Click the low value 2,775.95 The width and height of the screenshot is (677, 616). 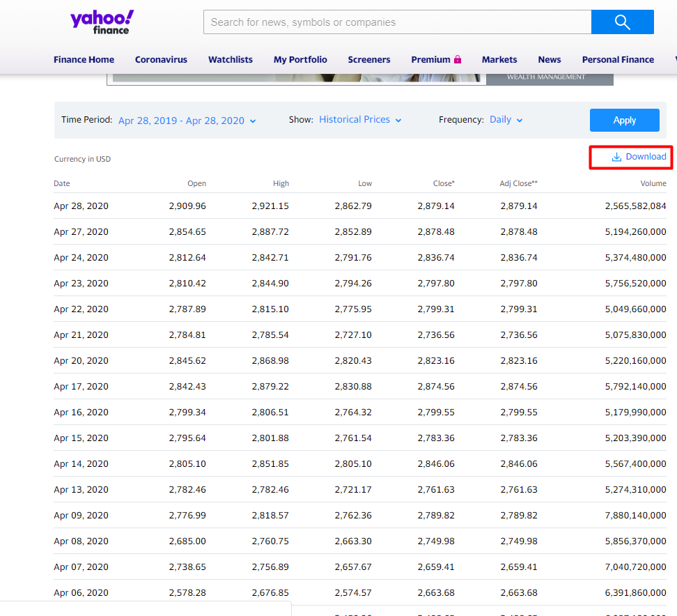[x=353, y=309]
